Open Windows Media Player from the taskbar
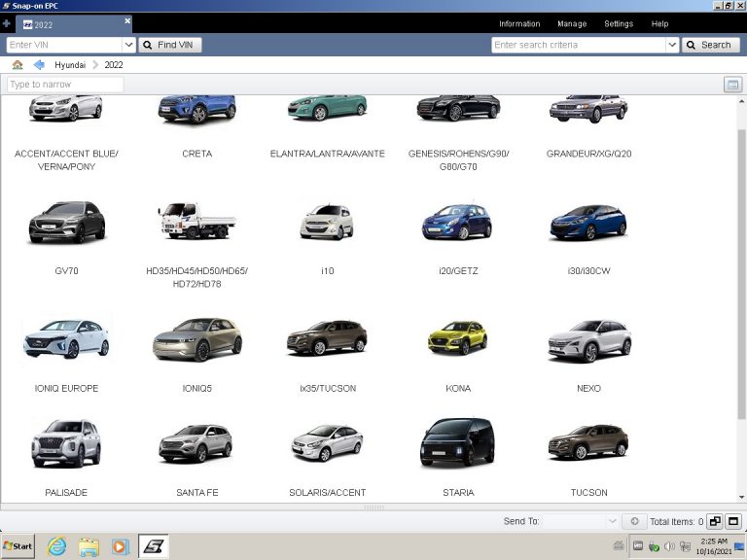This screenshot has width=747, height=560. 120,546
